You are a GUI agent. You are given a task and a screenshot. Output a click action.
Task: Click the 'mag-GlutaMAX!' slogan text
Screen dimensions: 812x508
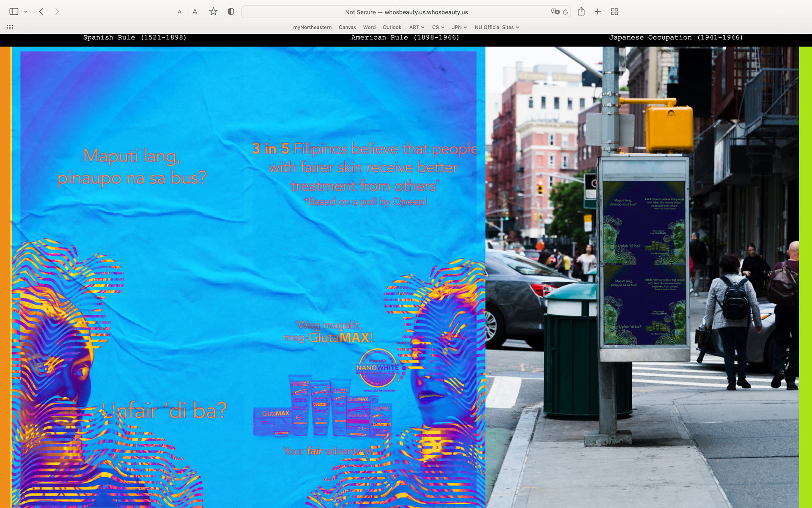pos(328,338)
